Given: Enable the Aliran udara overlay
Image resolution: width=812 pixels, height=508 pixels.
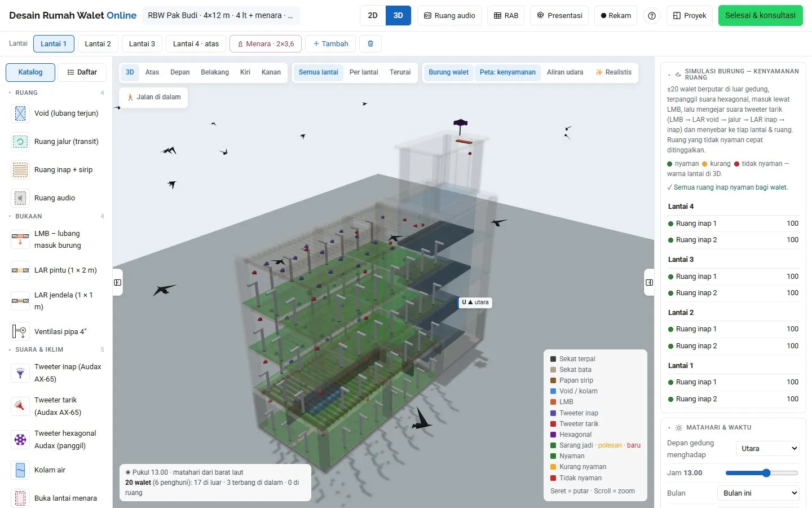Looking at the screenshot, I should tap(565, 72).
